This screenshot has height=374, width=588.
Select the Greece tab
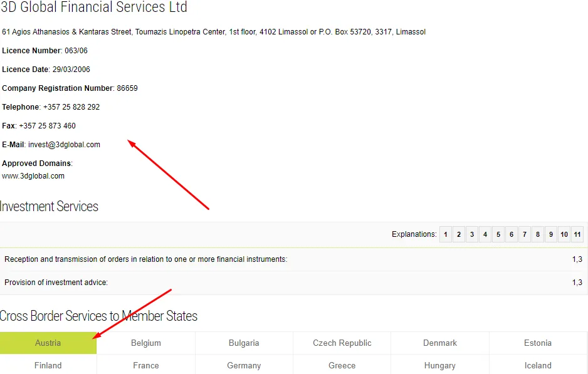click(342, 365)
